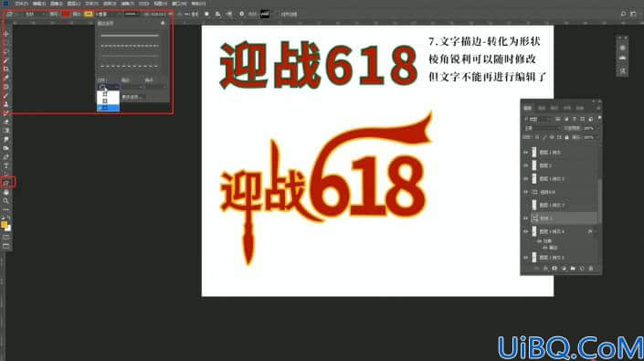
Task: Open the 编辑 menu
Action: [39, 4]
